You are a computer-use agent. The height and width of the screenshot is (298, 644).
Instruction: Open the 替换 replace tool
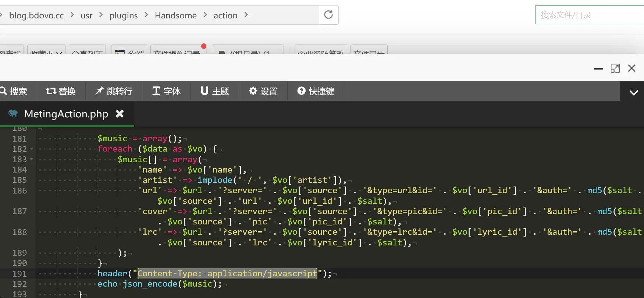pos(61,91)
